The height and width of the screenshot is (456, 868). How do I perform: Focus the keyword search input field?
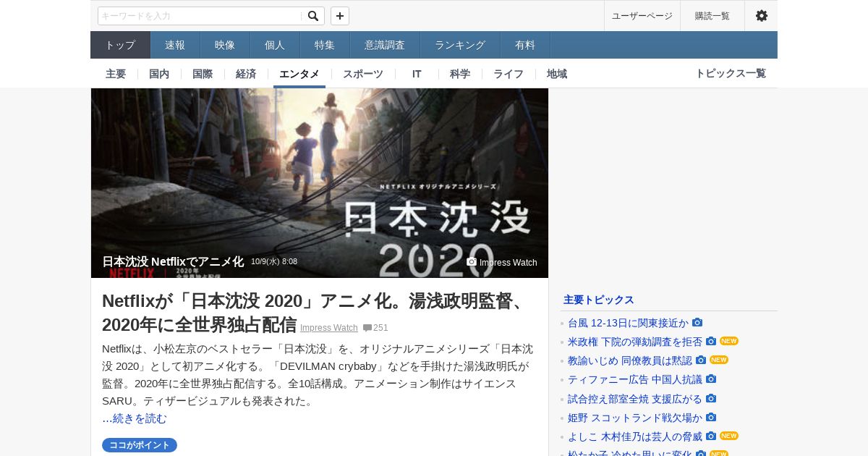click(200, 16)
